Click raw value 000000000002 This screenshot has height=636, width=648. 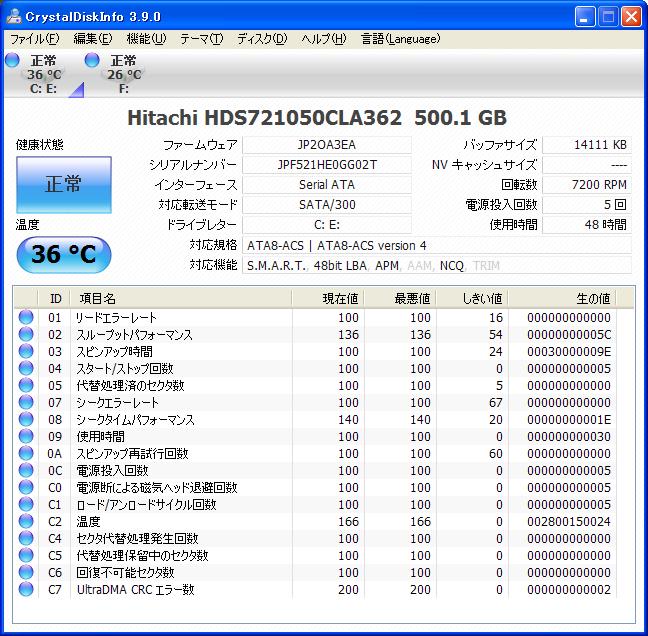click(569, 590)
